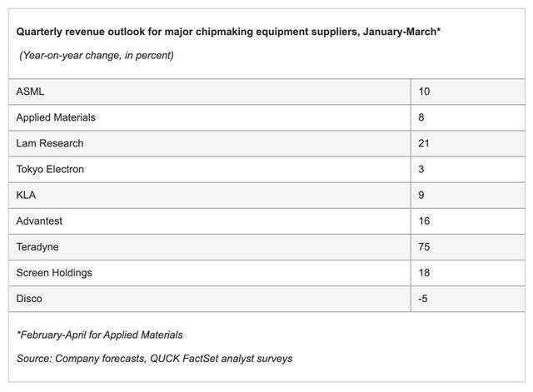The width and height of the screenshot is (533, 392).
Task: Select the Screen Holdings row label
Action: click(x=53, y=272)
